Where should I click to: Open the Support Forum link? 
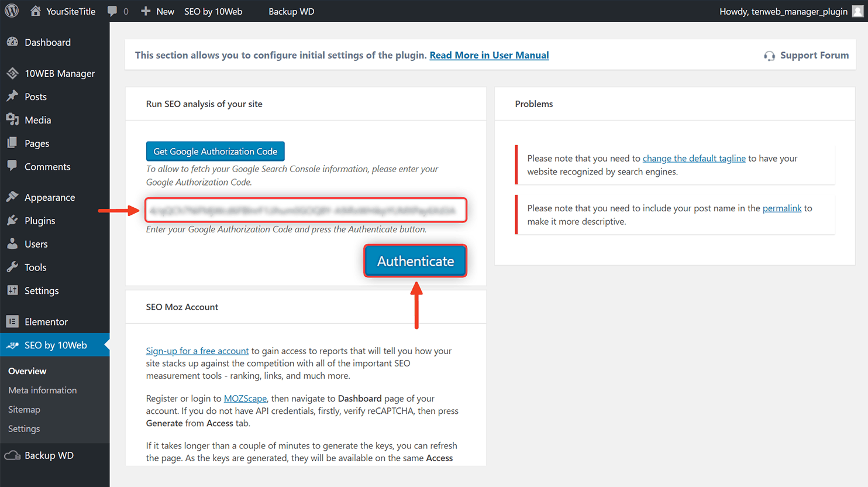814,55
